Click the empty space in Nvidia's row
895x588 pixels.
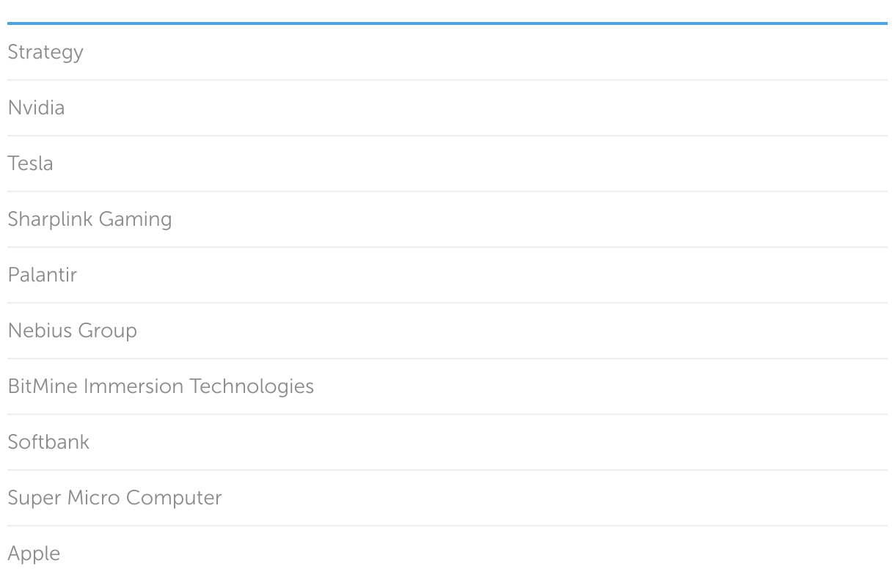coord(514,108)
